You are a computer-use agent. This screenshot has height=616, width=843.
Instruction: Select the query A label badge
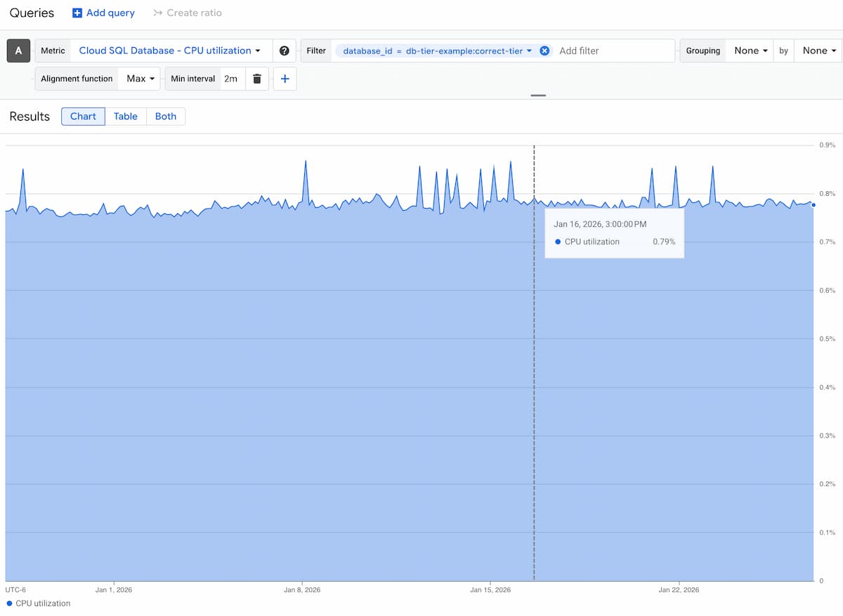pyautogui.click(x=18, y=51)
